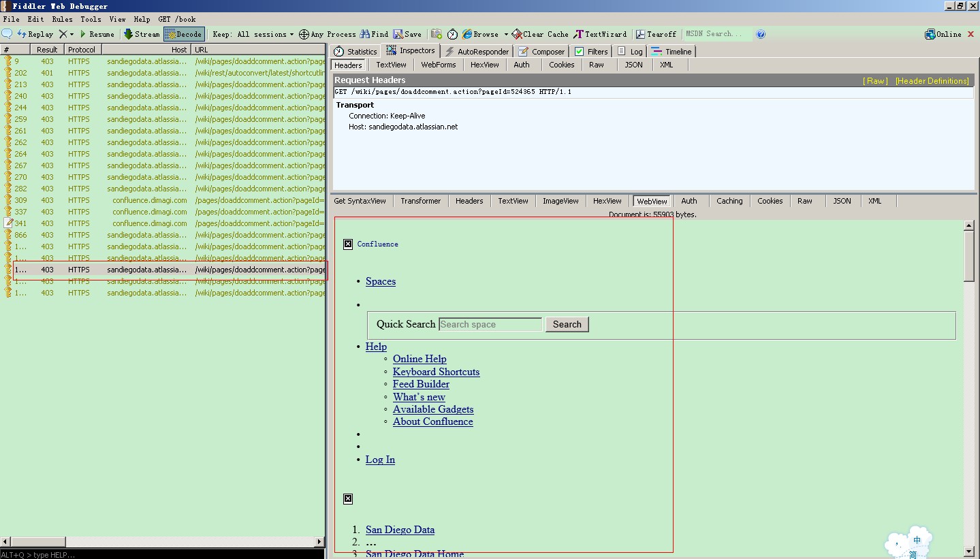Click the Confluence link in WebView
Image resolution: width=980 pixels, height=559 pixels.
click(x=377, y=244)
